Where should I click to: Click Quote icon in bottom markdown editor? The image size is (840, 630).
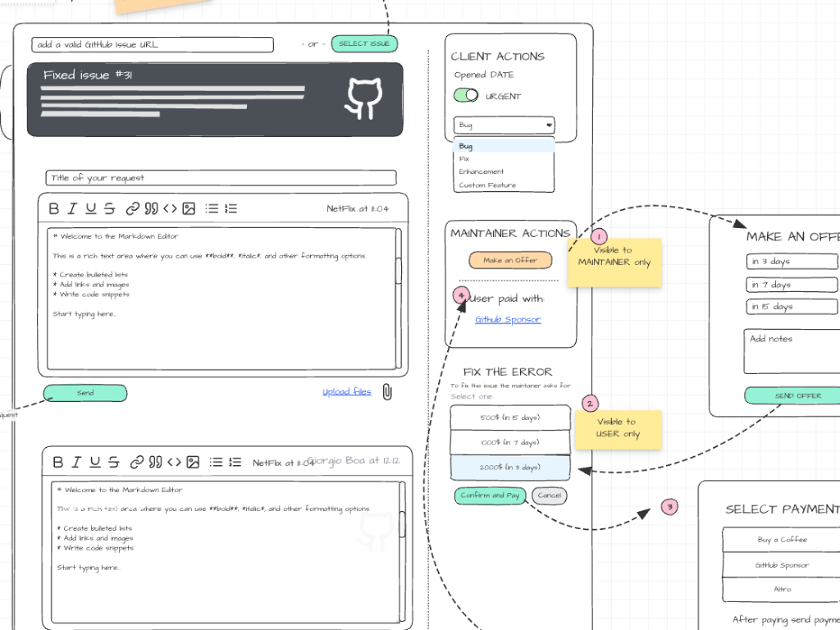click(x=155, y=462)
